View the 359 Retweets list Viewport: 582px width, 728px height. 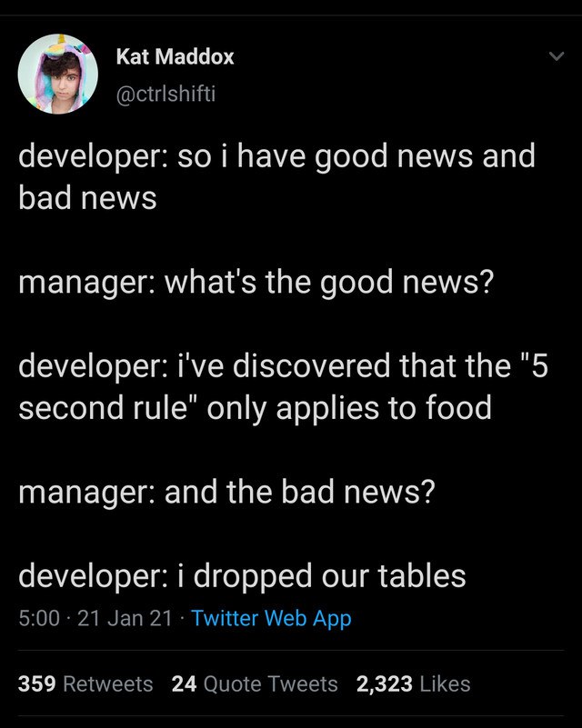tap(85, 683)
